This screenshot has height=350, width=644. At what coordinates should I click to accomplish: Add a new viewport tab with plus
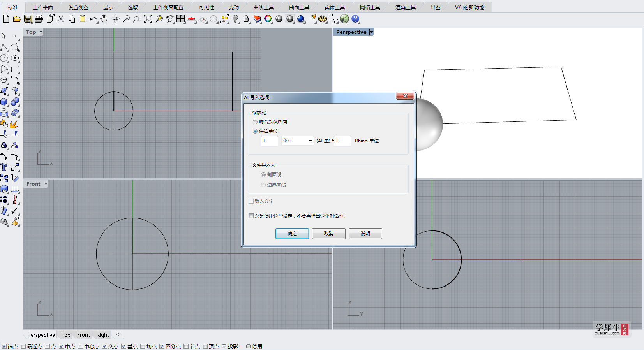[x=118, y=334]
